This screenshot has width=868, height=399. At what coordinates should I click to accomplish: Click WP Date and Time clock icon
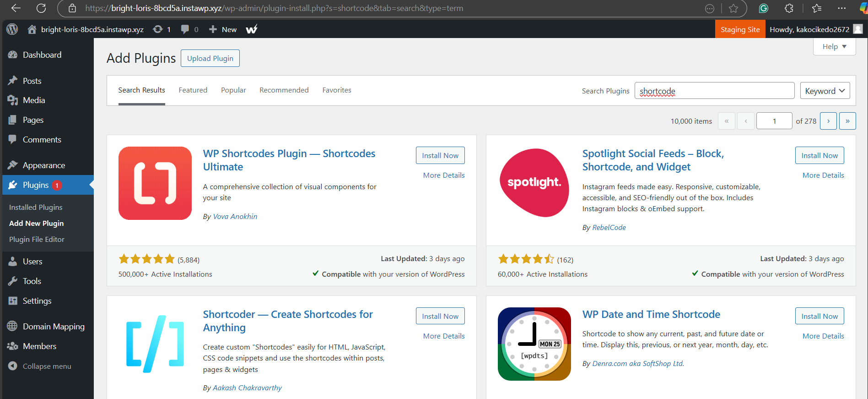click(x=534, y=344)
